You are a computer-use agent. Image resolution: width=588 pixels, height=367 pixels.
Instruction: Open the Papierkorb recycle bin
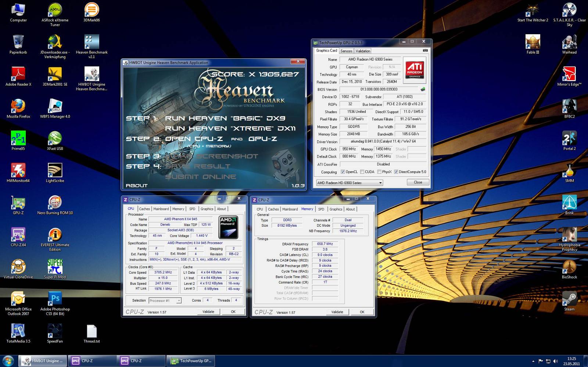(x=18, y=44)
